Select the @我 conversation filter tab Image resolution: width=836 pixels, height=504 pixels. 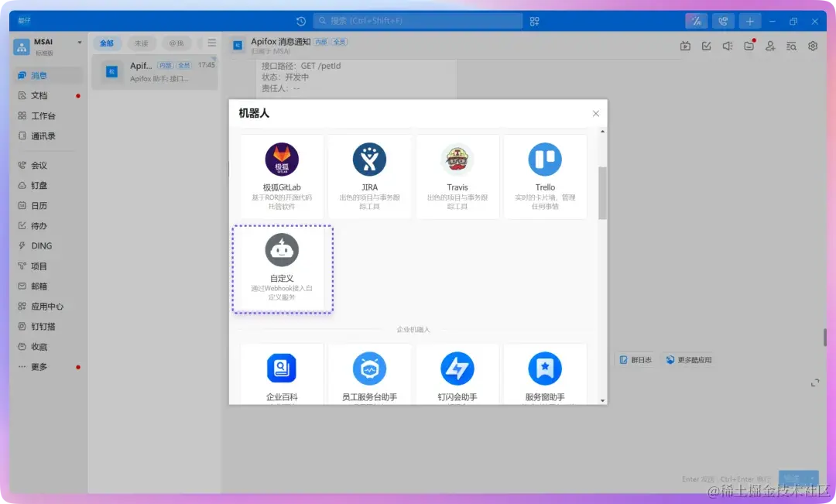(x=176, y=43)
